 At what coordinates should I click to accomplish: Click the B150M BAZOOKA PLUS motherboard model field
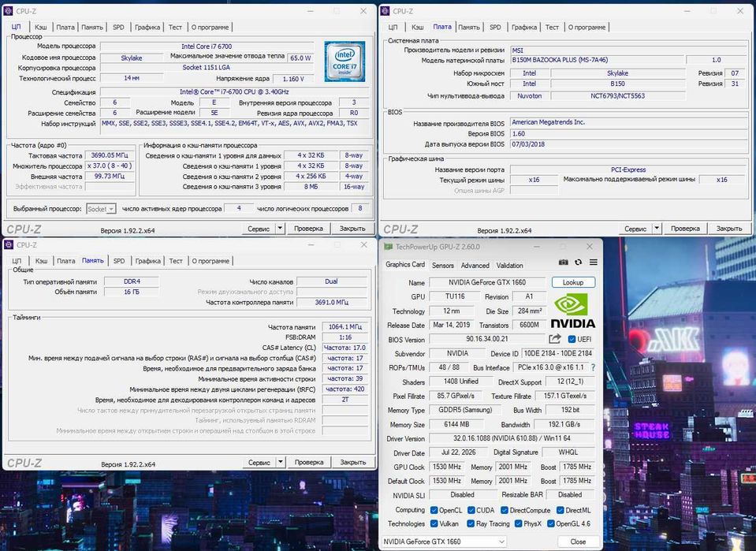597,60
